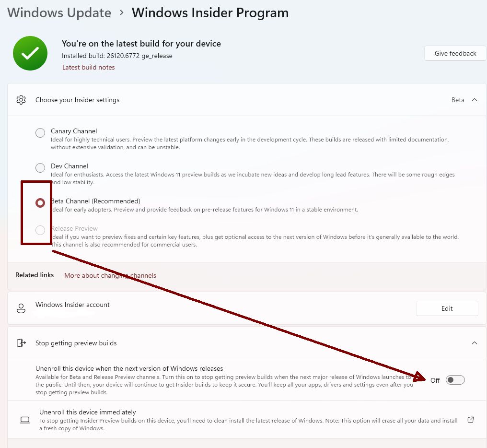Toggle unenroll when next Windows version releases
The height and width of the screenshot is (448, 487).
click(x=455, y=380)
